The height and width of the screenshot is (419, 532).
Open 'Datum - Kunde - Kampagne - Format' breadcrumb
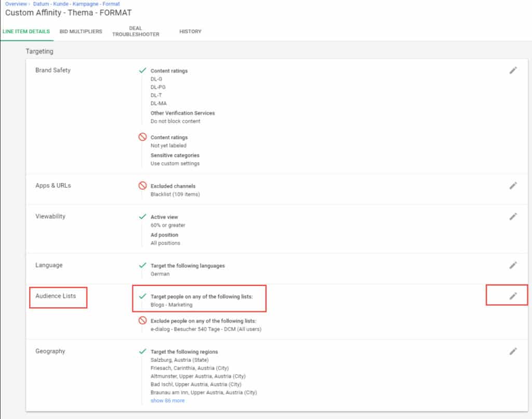pos(76,4)
